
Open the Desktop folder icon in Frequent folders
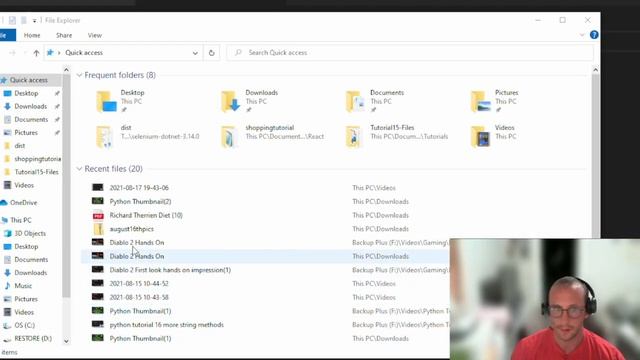click(x=107, y=102)
